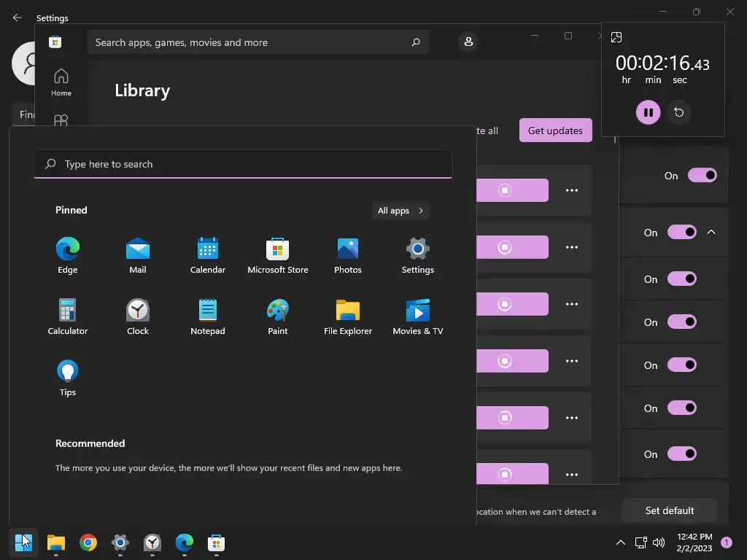This screenshot has height=560, width=747.
Task: Launch Paint from pinned apps
Action: pyautogui.click(x=278, y=317)
